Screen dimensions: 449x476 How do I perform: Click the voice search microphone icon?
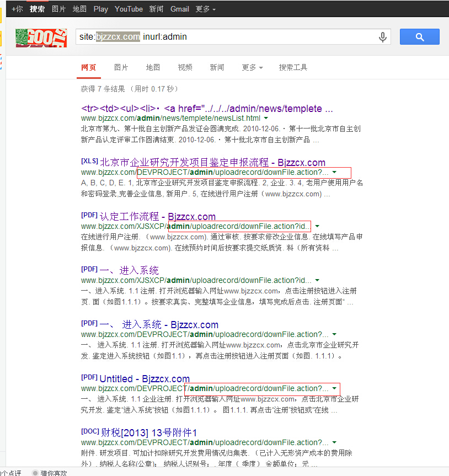pyautogui.click(x=382, y=37)
